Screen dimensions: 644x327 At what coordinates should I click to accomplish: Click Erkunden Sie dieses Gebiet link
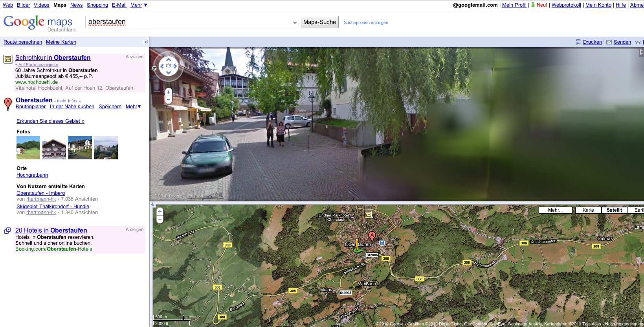(x=50, y=121)
